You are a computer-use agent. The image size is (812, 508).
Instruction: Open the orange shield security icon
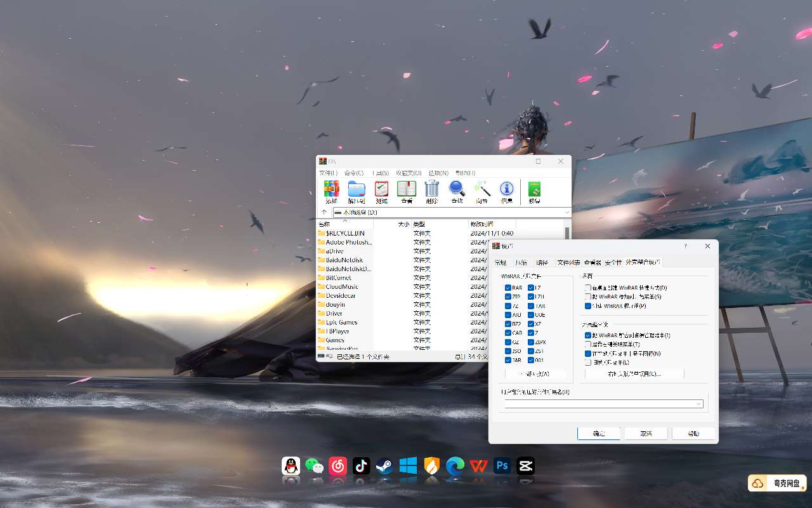(431, 466)
